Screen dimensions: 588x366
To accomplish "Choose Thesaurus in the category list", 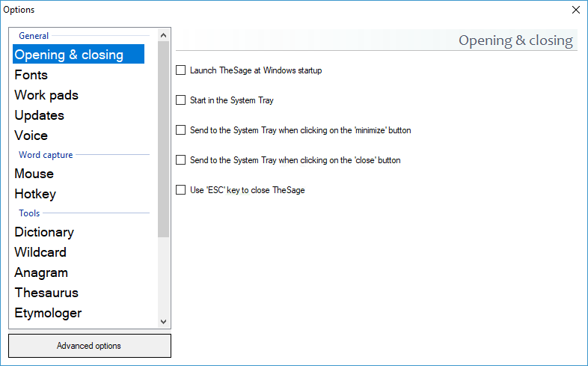I will (x=46, y=293).
